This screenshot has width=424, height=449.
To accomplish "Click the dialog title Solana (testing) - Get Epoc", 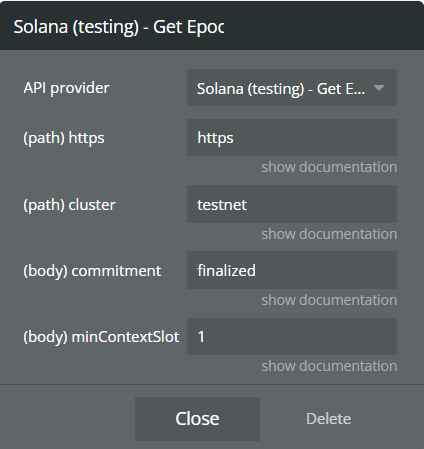I will [x=119, y=27].
